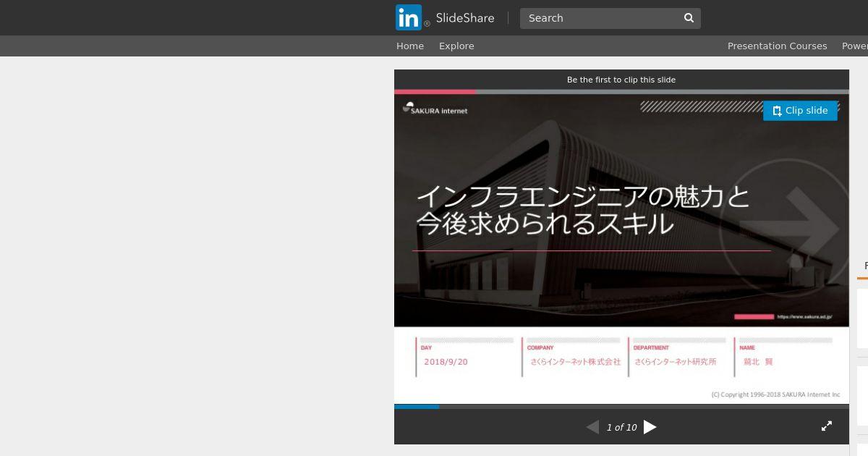
Task: Go to next slide arrow
Action: click(650, 427)
